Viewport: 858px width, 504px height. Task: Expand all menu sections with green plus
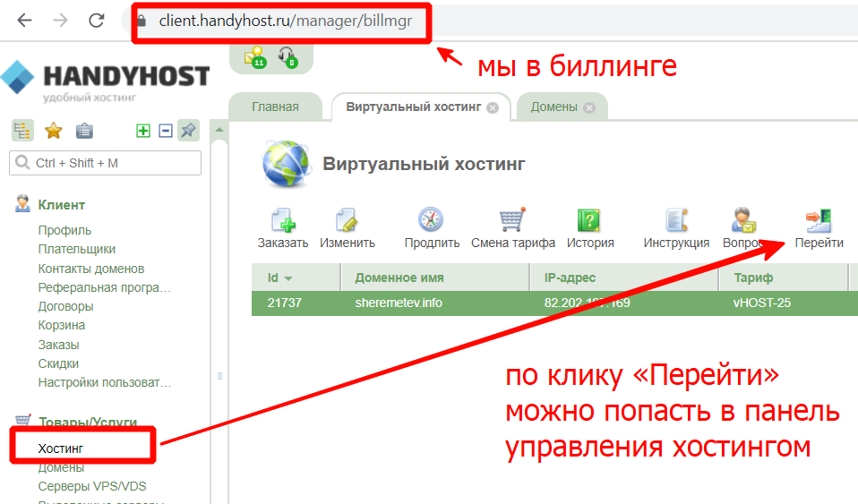click(x=143, y=131)
